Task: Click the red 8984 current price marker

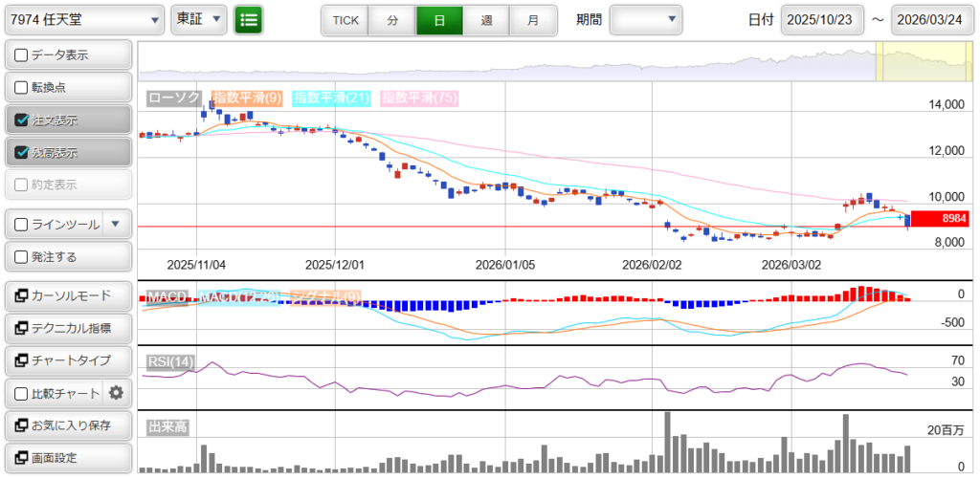Action: coord(941,219)
